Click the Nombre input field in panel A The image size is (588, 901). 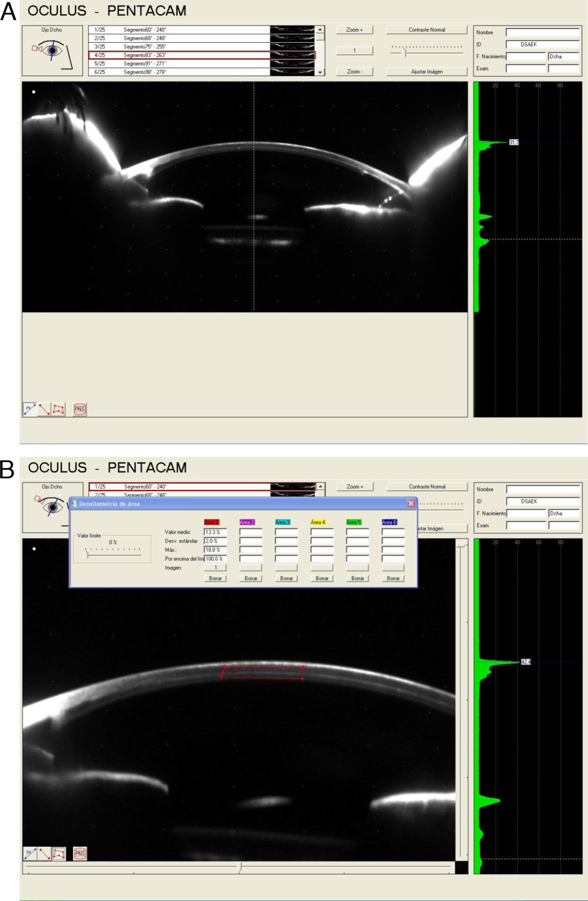pyautogui.click(x=542, y=32)
